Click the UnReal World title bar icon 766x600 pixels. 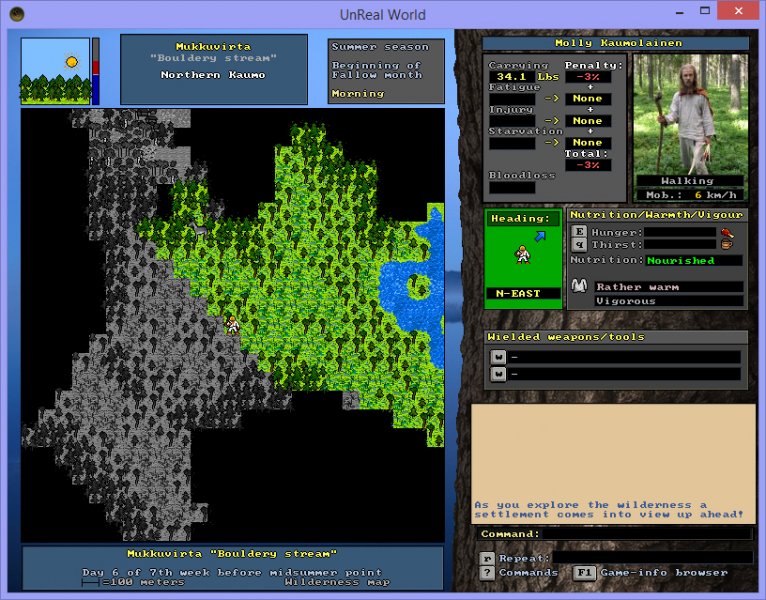click(13, 14)
